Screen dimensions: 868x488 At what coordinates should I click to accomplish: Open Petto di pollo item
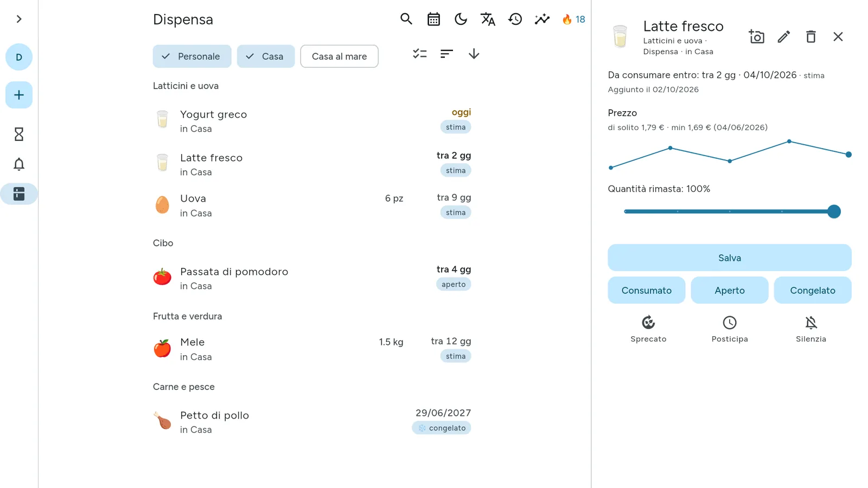tap(312, 421)
